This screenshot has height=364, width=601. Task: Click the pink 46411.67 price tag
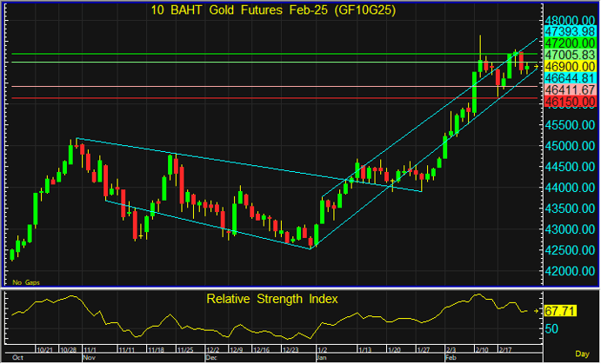click(569, 90)
